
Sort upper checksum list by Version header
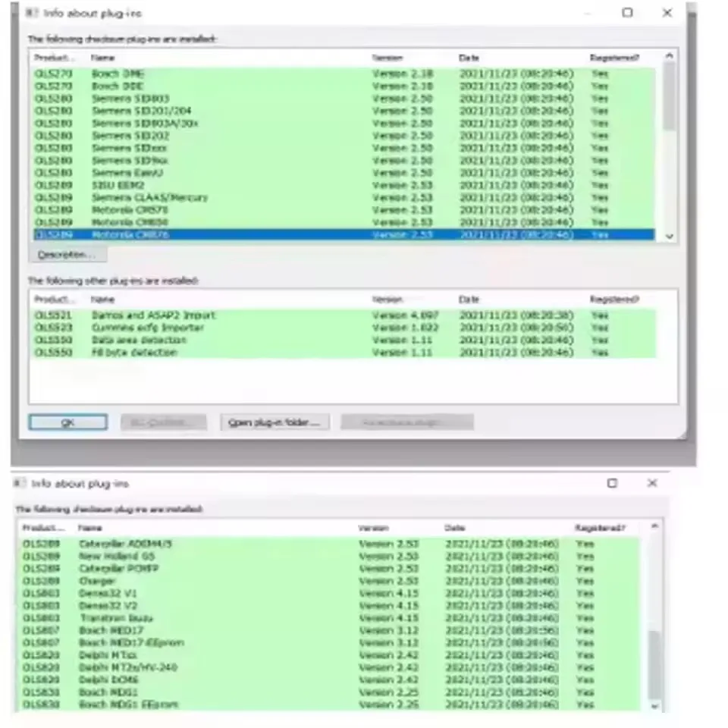tap(388, 58)
